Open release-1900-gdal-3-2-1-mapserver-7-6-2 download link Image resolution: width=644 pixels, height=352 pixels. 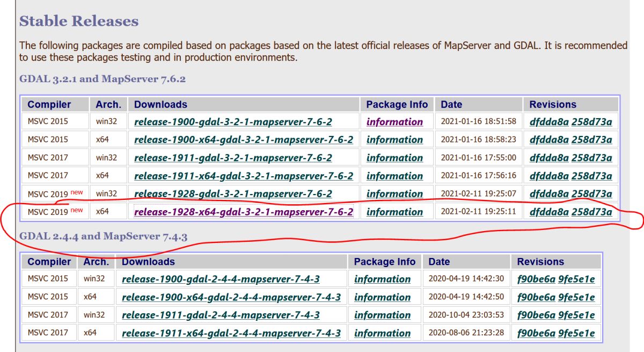click(233, 121)
